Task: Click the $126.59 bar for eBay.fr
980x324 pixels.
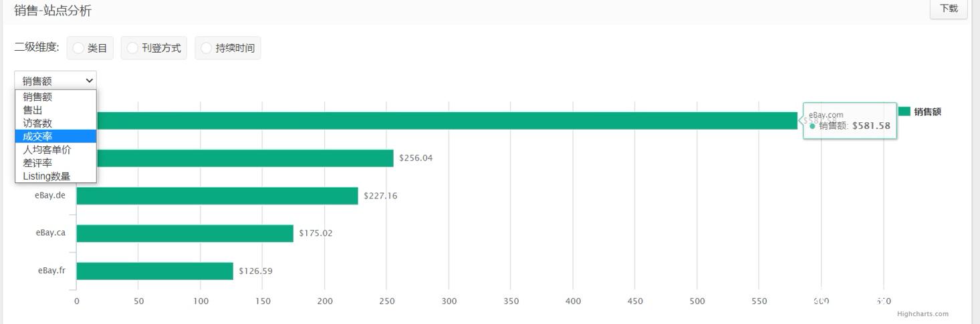Action: coord(154,271)
